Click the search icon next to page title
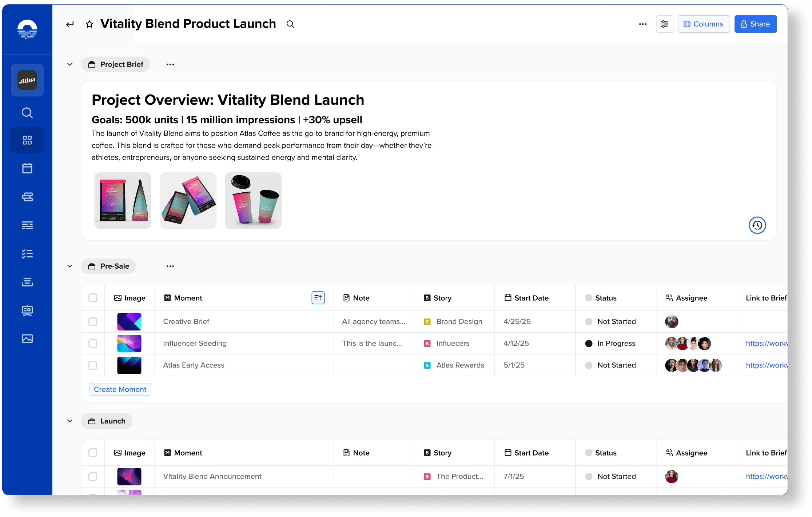Viewport: 812px width, 517px height. (x=290, y=24)
